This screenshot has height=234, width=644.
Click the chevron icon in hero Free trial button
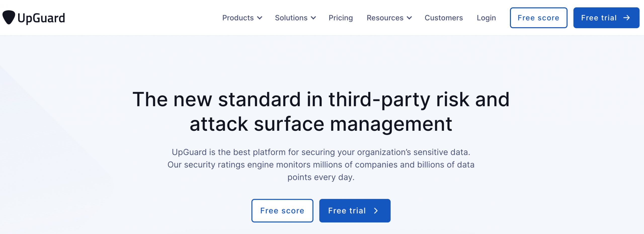(376, 211)
